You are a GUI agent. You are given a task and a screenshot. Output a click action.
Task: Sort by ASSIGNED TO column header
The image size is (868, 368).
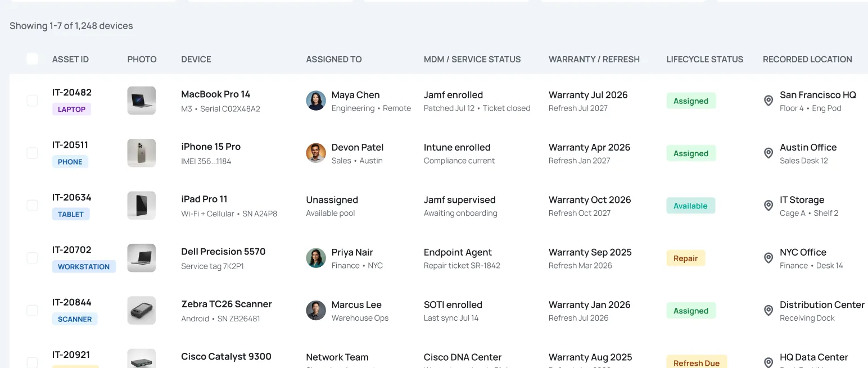(x=334, y=59)
